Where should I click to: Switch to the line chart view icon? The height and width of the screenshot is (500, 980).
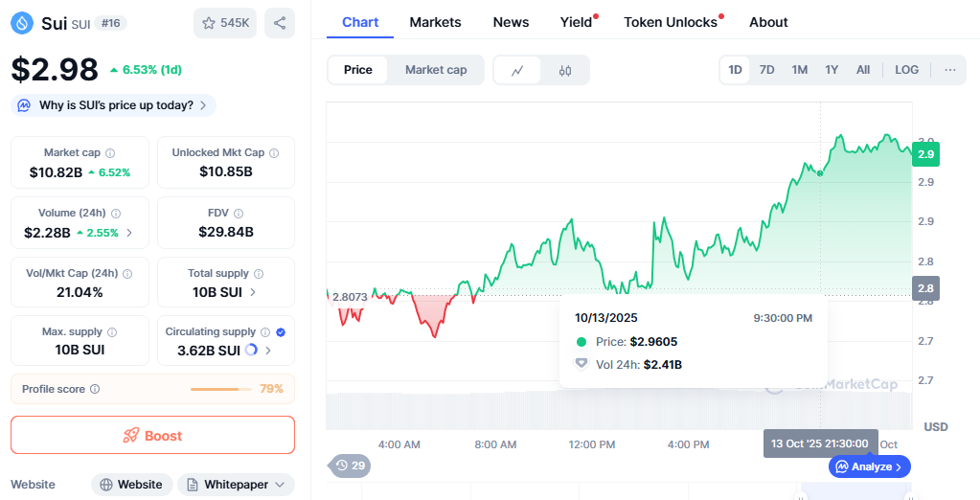(517, 70)
